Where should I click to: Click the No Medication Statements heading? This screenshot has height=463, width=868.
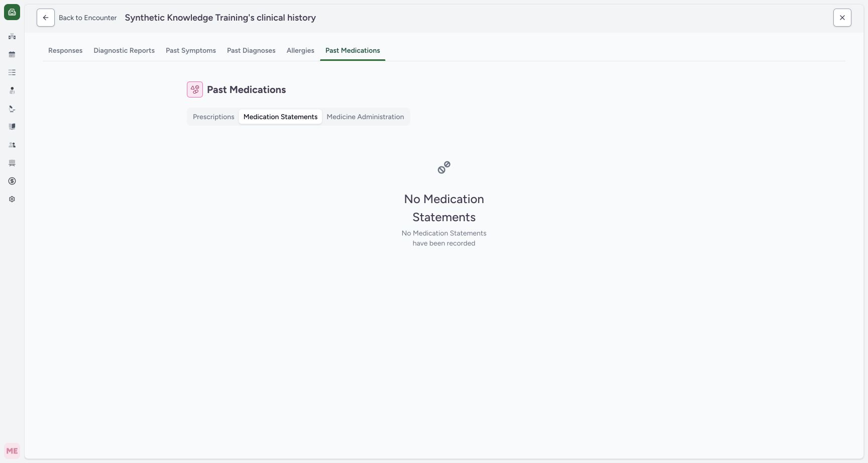point(444,208)
